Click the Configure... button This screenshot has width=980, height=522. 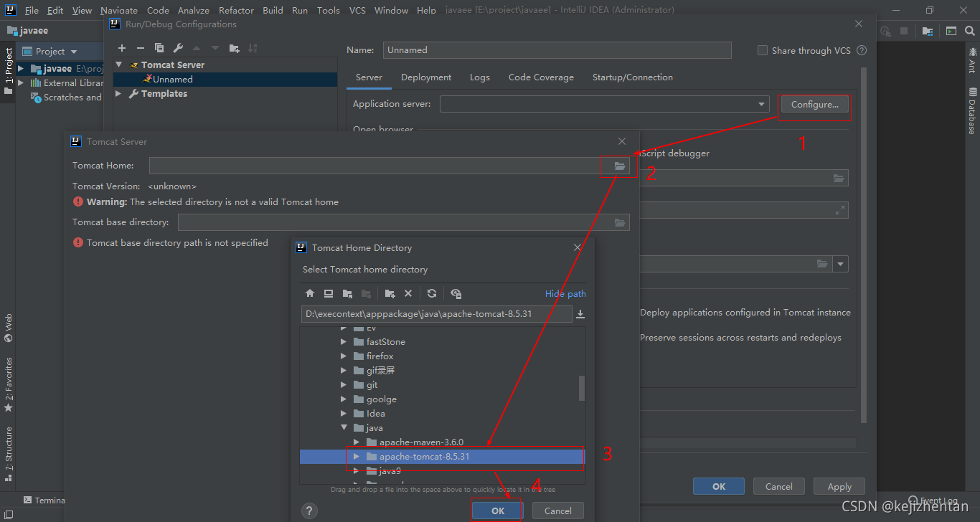tap(814, 105)
